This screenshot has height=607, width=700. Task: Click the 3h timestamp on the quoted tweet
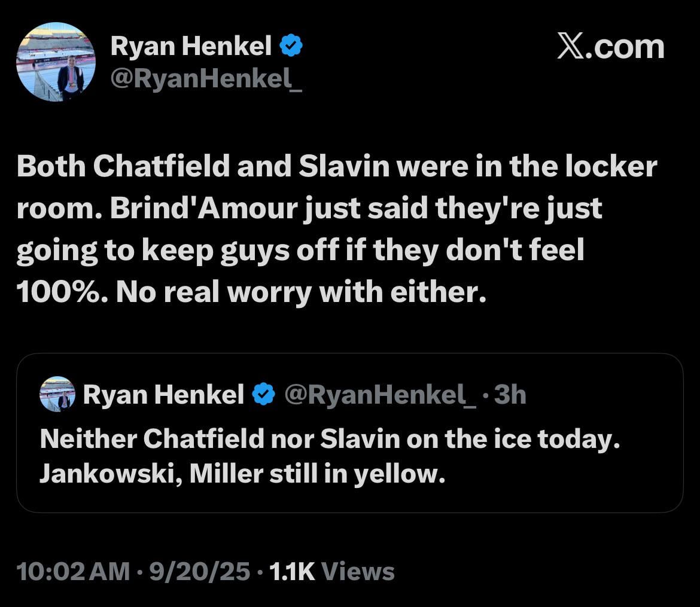click(510, 393)
